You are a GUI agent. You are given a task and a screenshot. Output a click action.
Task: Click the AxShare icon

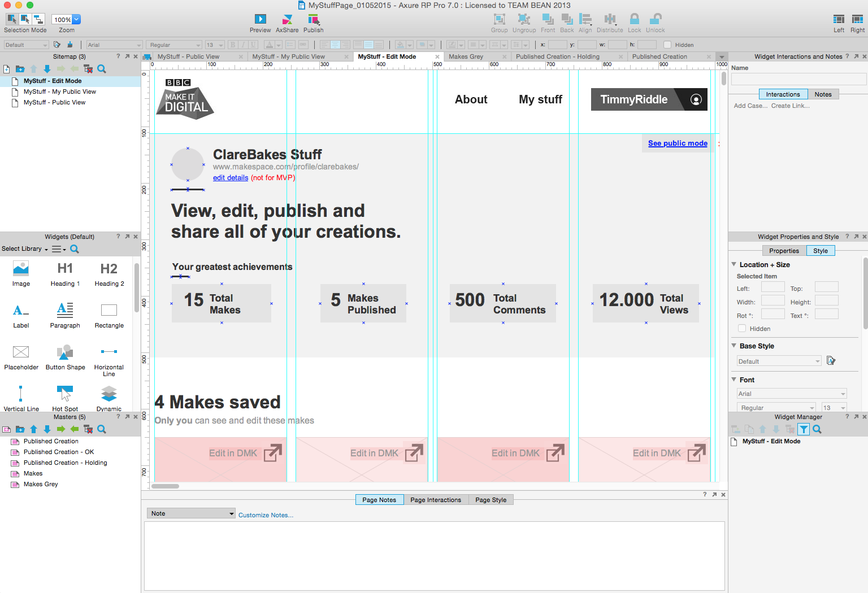tap(287, 20)
